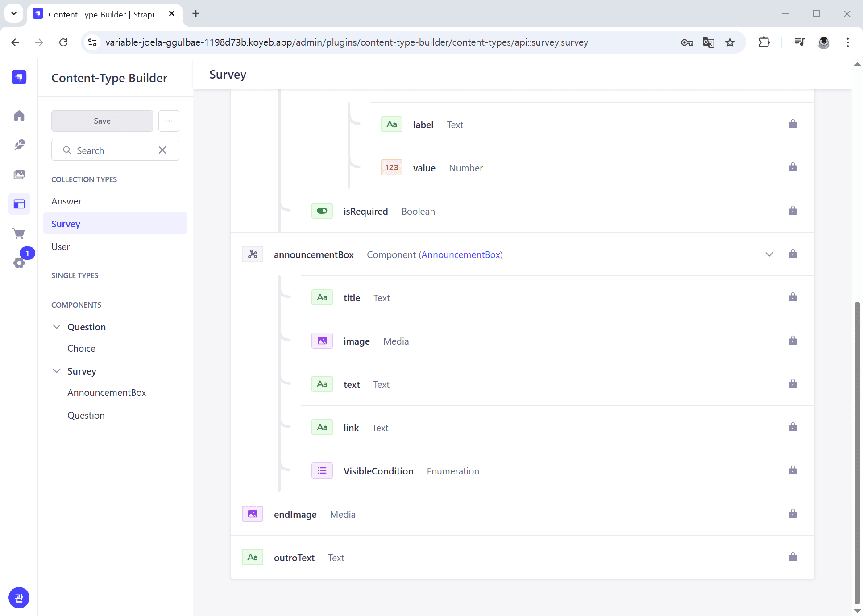
Task: Click the Content-Type Builder sidebar icon
Action: (x=19, y=204)
